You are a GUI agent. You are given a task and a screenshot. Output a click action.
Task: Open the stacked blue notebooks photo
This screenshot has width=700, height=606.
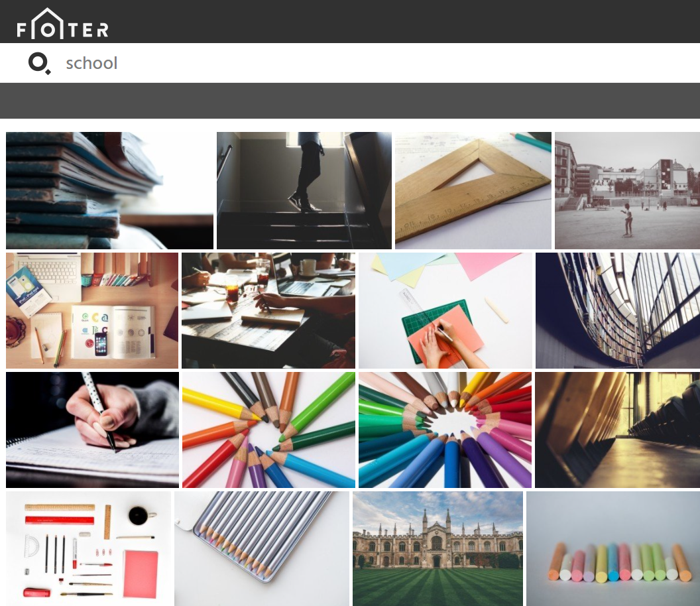click(x=109, y=190)
